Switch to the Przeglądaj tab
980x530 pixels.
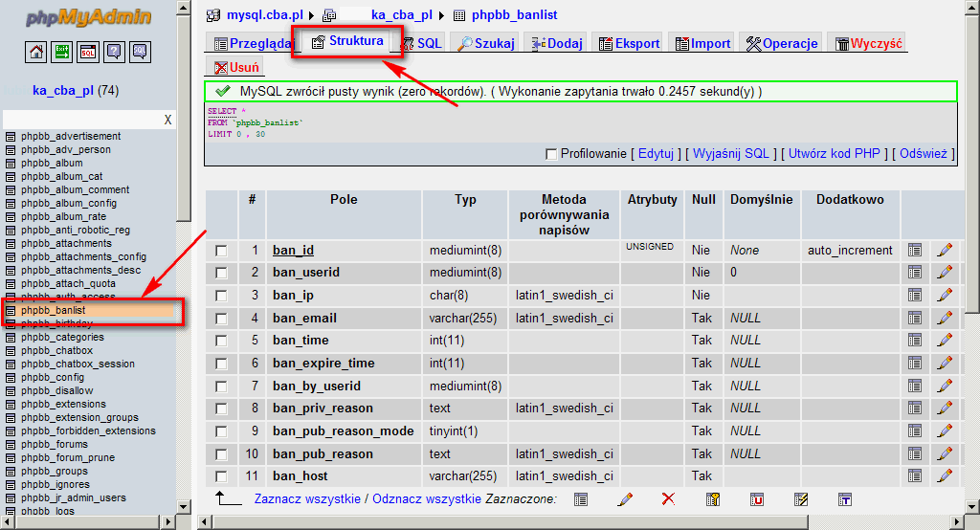point(254,43)
